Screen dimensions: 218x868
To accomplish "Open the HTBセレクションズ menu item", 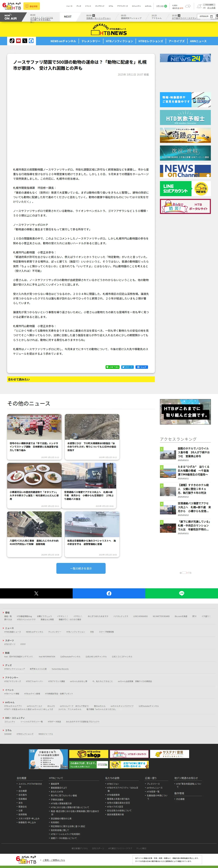I will pyautogui.click(x=151, y=41).
